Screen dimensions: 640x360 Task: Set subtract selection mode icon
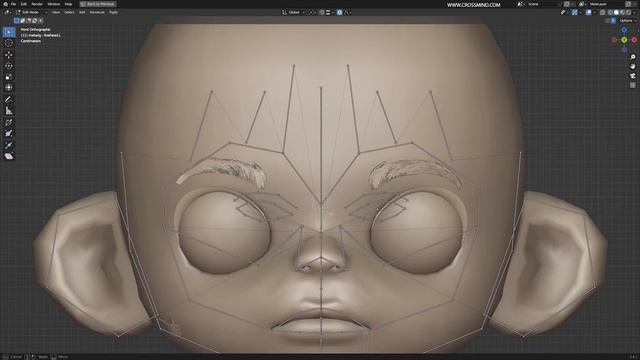(x=29, y=20)
